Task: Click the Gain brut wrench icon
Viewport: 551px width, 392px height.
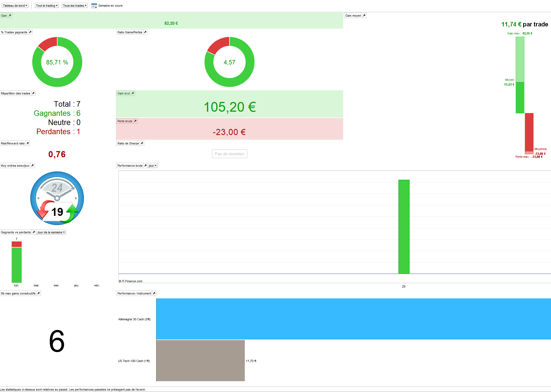Action: [x=133, y=93]
